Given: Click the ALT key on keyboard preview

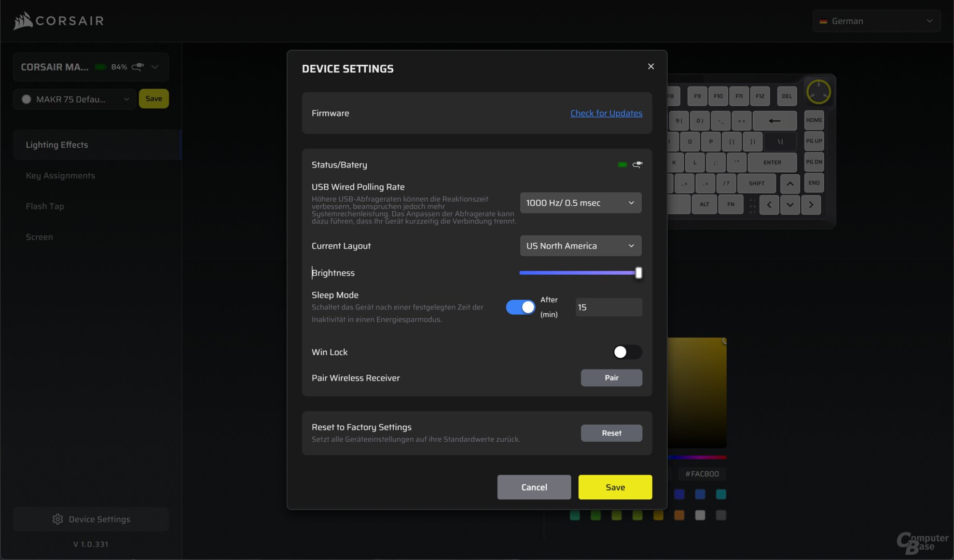Looking at the screenshot, I should (704, 204).
